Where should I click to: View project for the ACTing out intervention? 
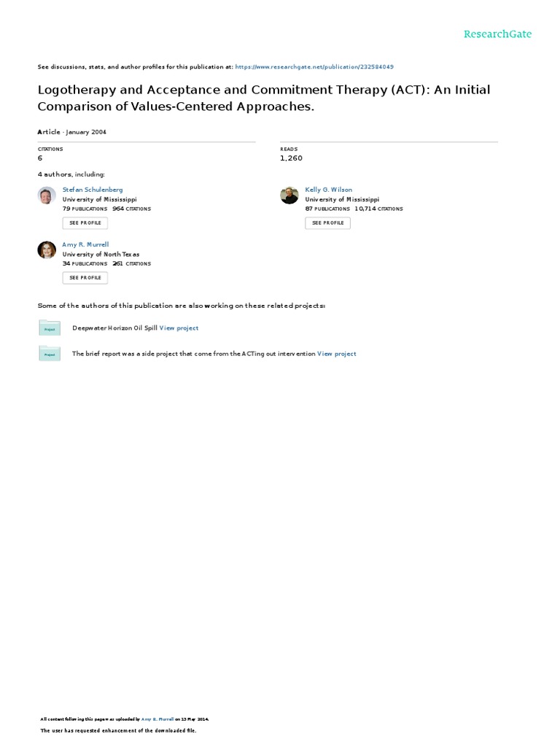pyautogui.click(x=337, y=354)
